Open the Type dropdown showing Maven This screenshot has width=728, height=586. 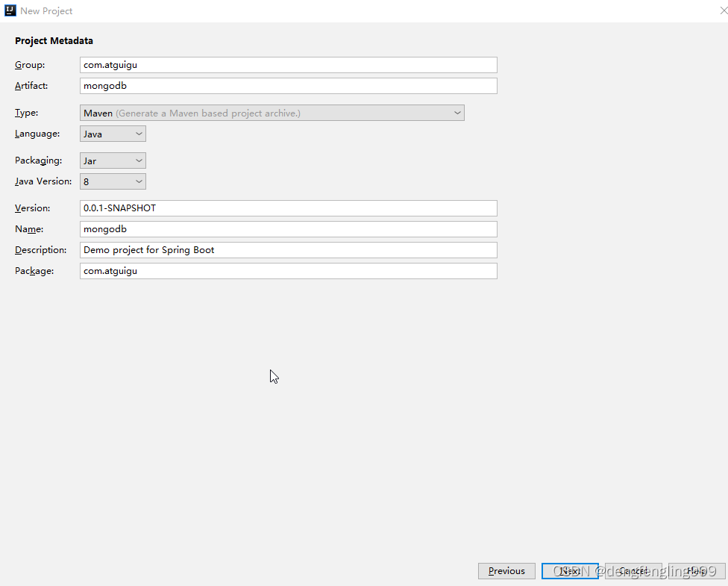coord(272,113)
